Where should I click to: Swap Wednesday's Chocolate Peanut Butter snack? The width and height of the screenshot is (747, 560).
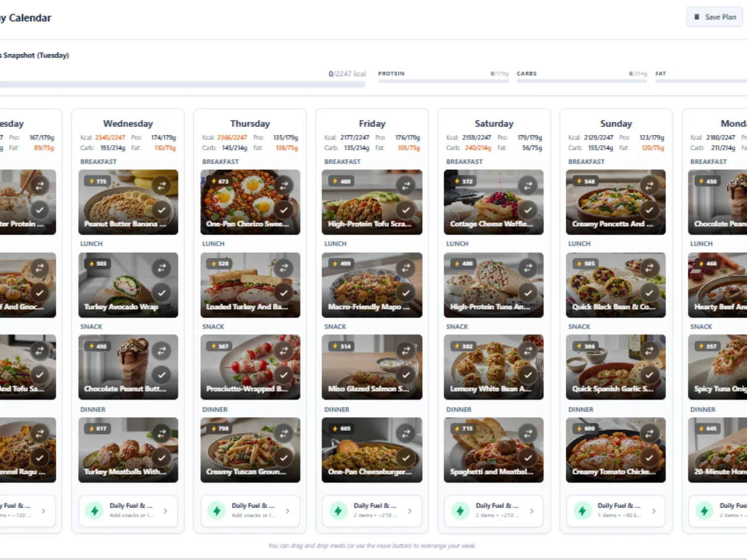pyautogui.click(x=161, y=350)
